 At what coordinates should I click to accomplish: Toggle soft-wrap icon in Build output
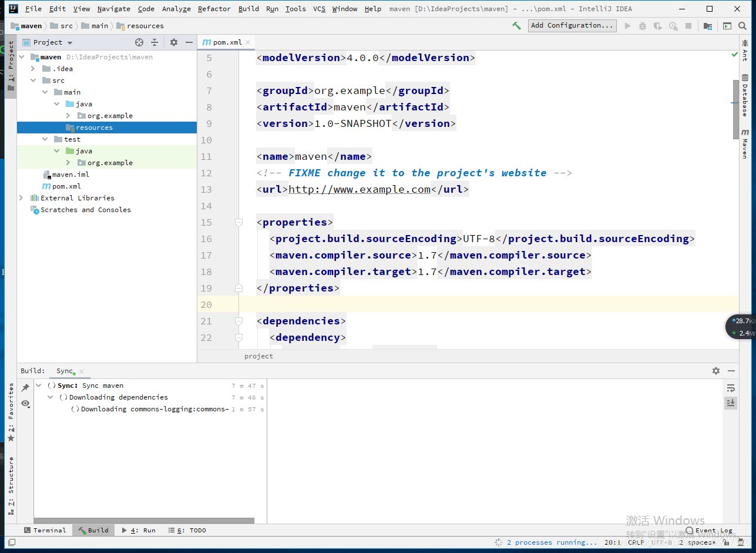731,388
